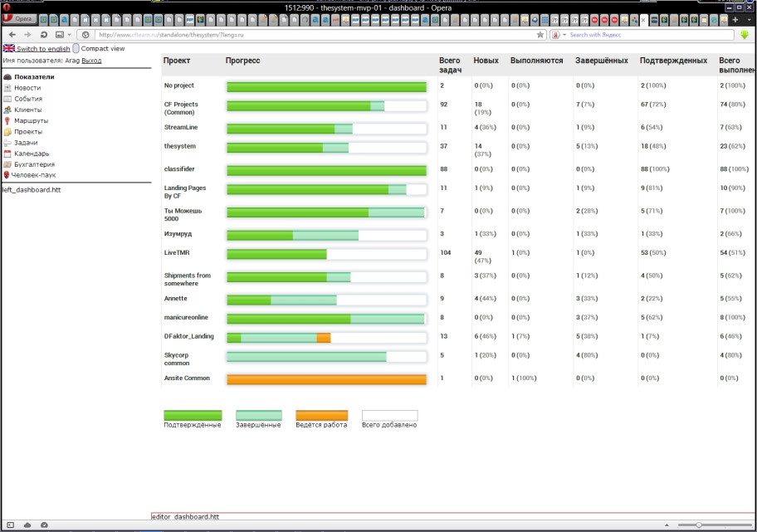The image size is (757, 532).
Task: Click the Выход logout link
Action: pos(91,61)
